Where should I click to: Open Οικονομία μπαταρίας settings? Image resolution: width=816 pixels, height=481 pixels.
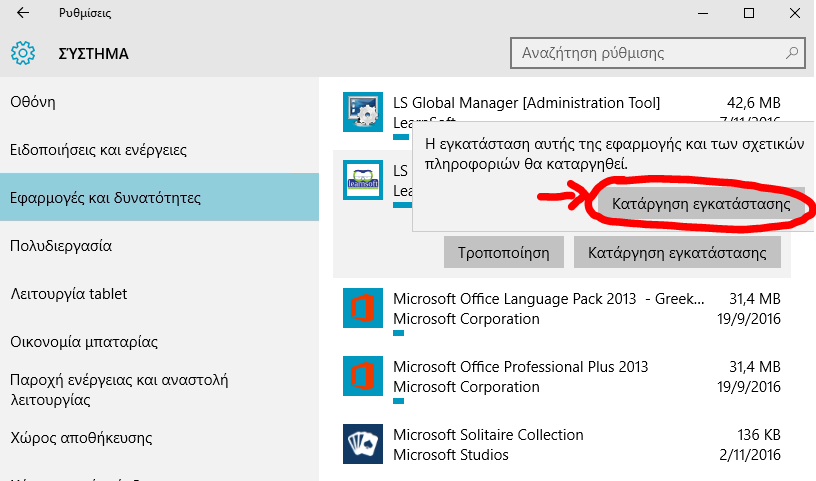coord(84,342)
